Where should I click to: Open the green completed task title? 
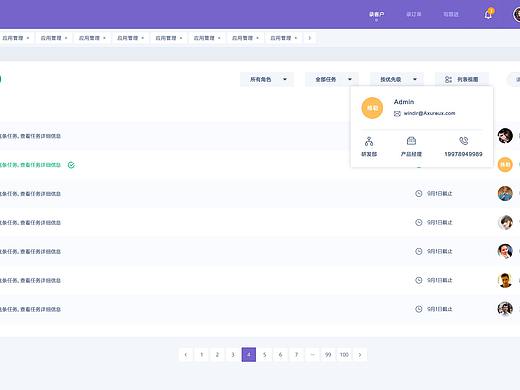[x=30, y=165]
